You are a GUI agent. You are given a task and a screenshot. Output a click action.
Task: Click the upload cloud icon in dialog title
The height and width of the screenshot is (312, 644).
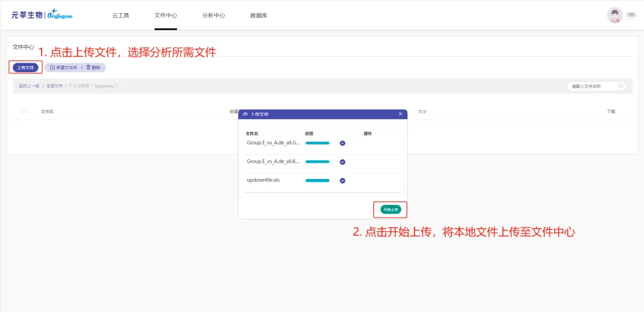245,115
